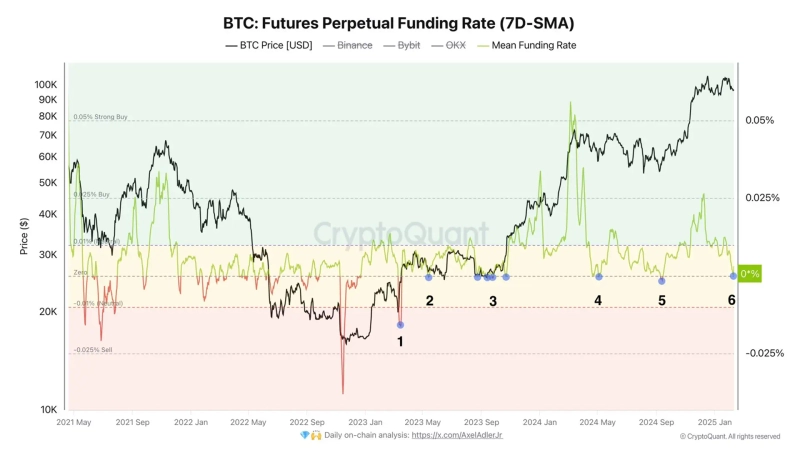The width and height of the screenshot is (800, 450).
Task: Click blue marker dot above number 1
Action: 401,324
